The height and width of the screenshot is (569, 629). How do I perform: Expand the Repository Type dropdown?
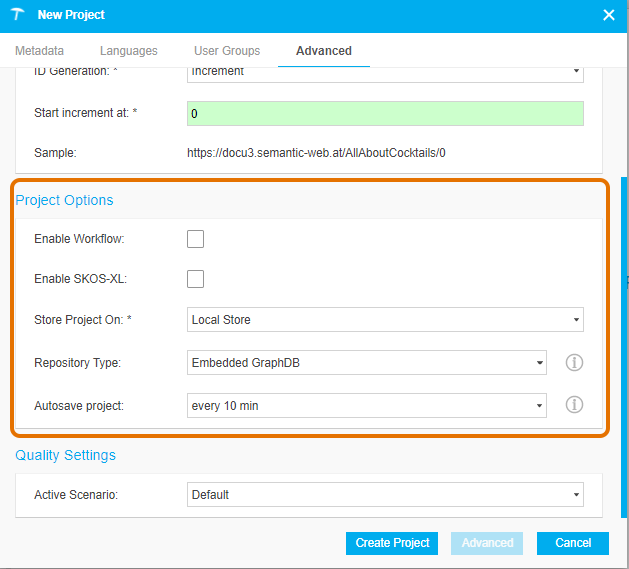click(x=367, y=362)
